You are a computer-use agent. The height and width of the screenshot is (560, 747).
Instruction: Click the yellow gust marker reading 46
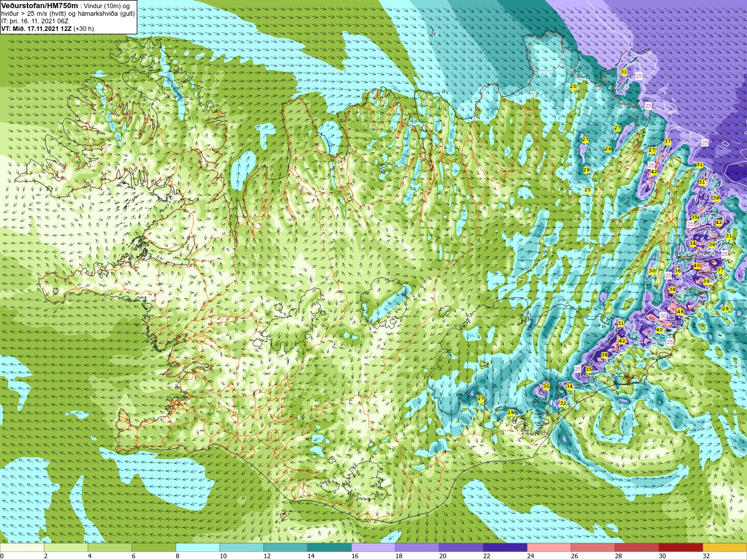pyautogui.click(x=680, y=312)
